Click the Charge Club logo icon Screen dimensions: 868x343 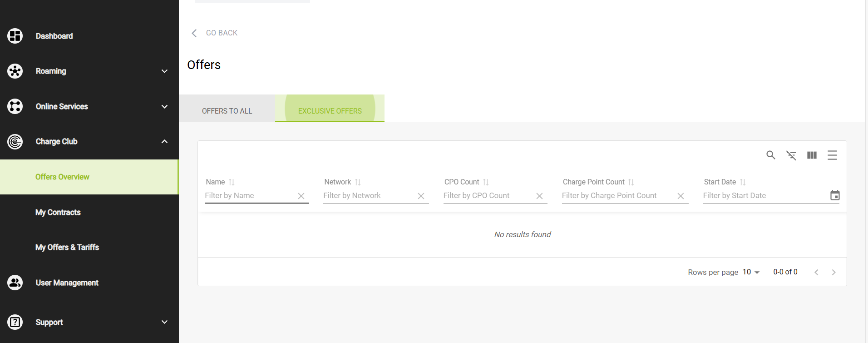pyautogui.click(x=15, y=141)
